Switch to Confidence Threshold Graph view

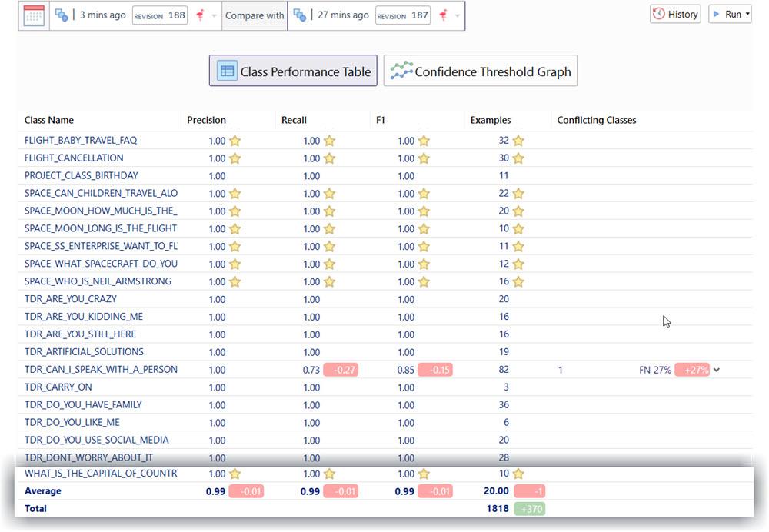[481, 71]
